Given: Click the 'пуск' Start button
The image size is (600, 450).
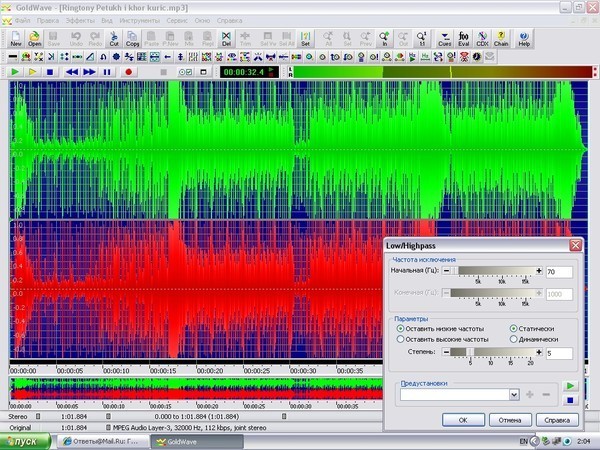Looking at the screenshot, I should point(24,442).
